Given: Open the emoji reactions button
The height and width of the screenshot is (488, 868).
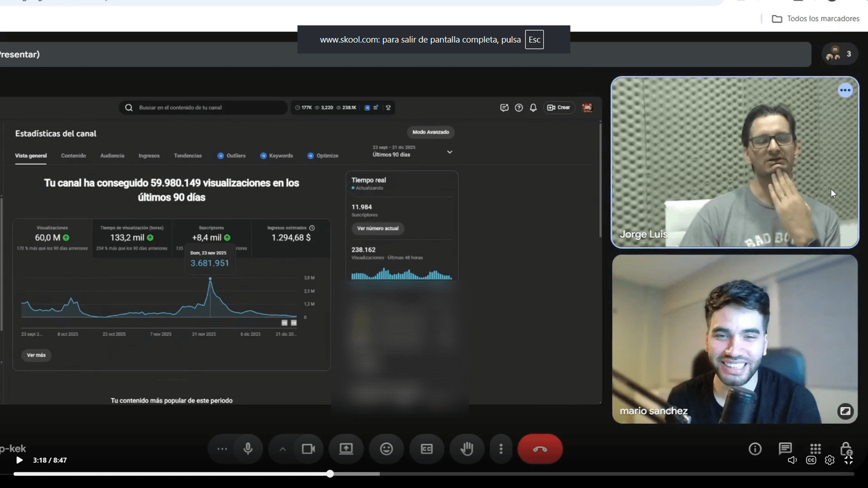Looking at the screenshot, I should 387,449.
